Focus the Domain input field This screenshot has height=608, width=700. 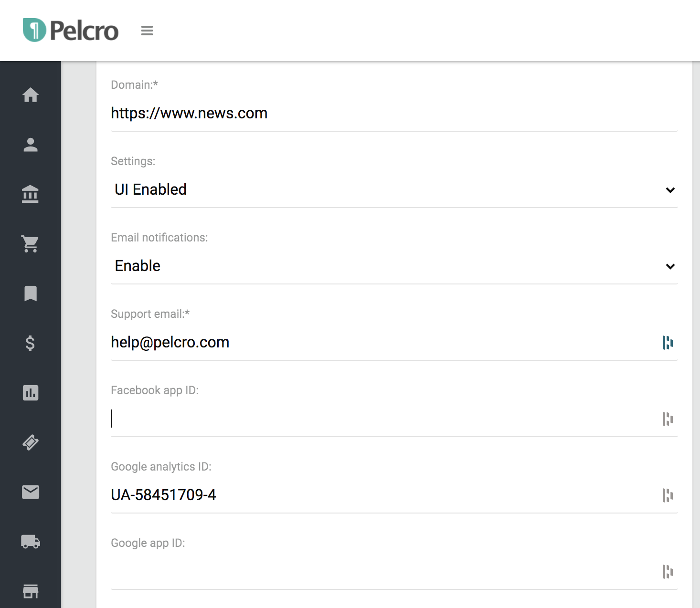click(394, 113)
